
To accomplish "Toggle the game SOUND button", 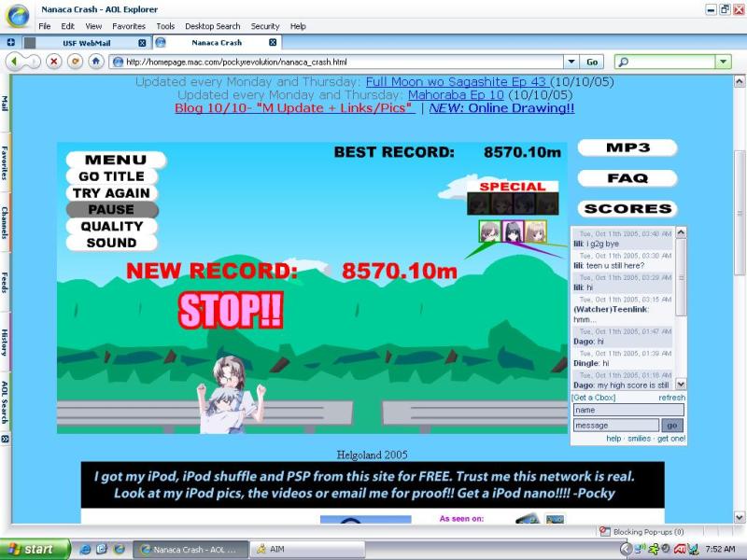I will click(x=111, y=243).
